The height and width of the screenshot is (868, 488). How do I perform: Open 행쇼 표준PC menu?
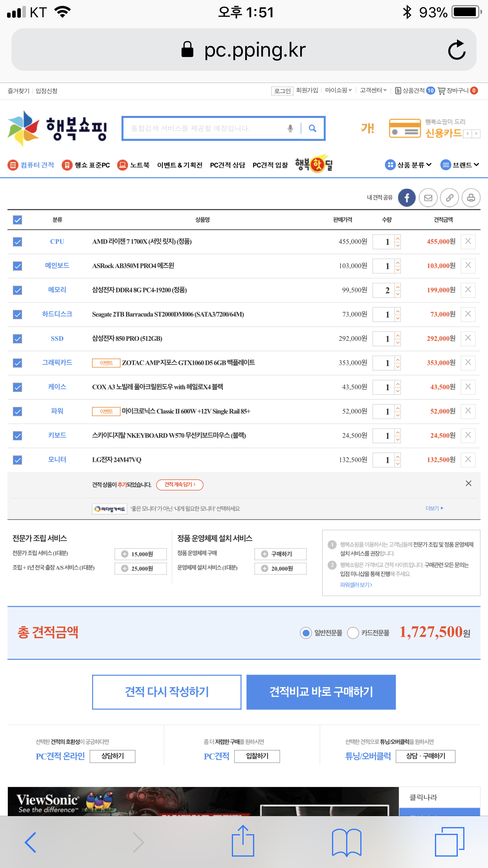click(86, 165)
